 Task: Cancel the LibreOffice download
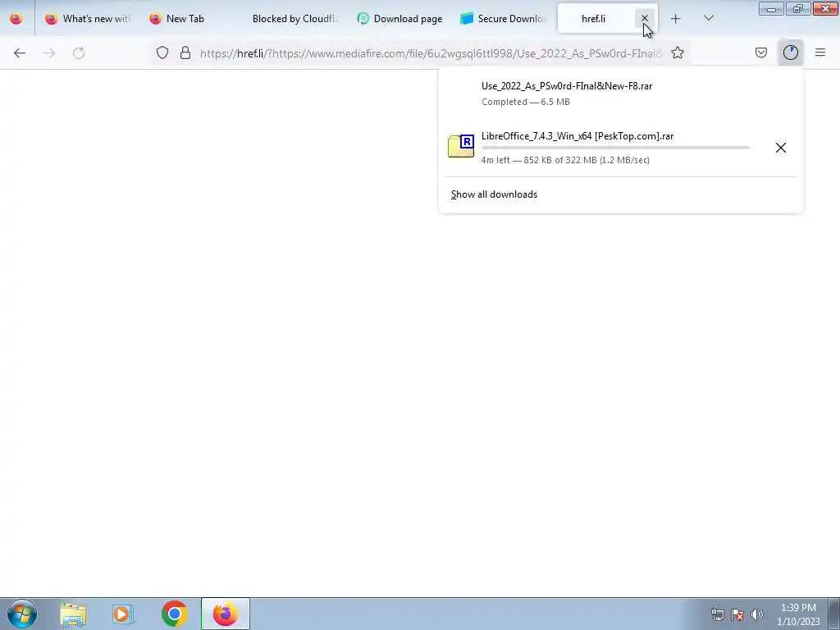[781, 148]
